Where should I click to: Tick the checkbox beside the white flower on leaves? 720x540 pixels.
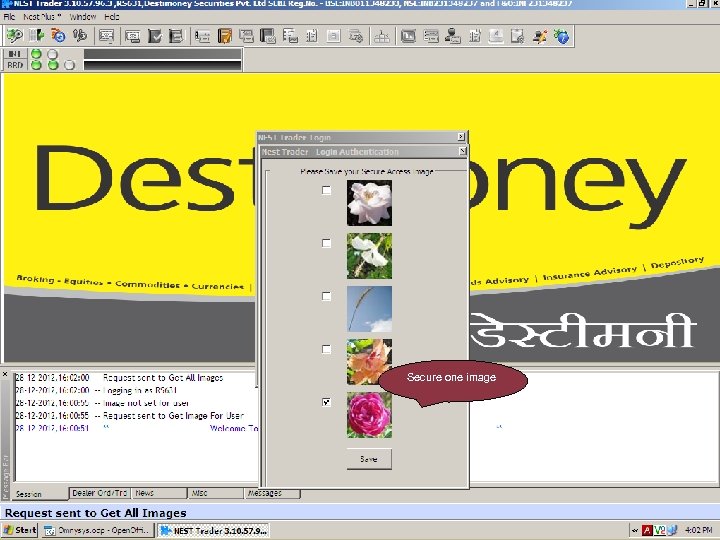pos(326,243)
